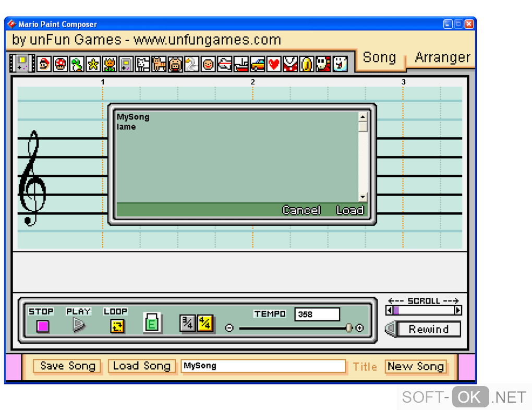
Task: Select the gold coin instrument
Action: coord(306,64)
